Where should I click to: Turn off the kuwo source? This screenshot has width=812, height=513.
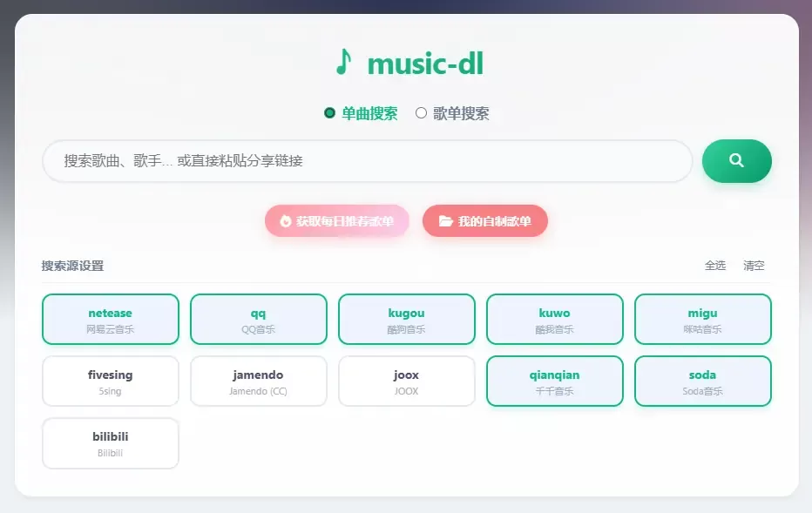(555, 320)
